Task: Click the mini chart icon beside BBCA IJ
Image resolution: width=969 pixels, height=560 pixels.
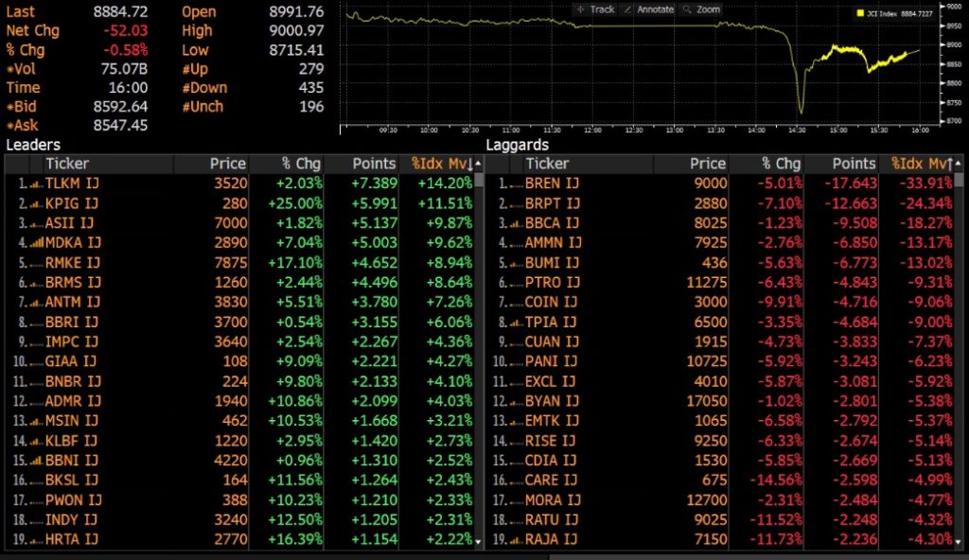Action: (x=516, y=223)
